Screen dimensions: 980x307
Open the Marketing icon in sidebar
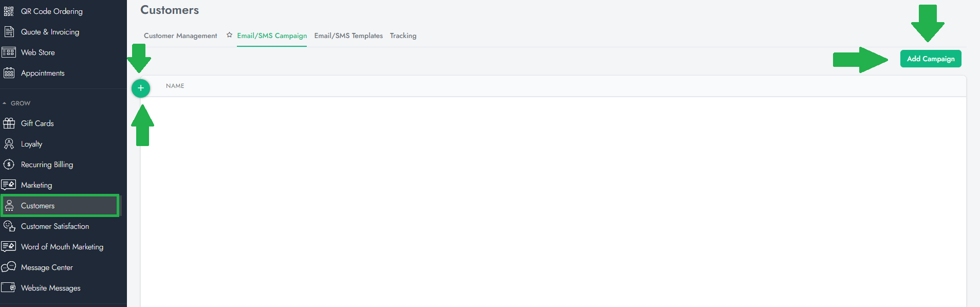point(9,185)
